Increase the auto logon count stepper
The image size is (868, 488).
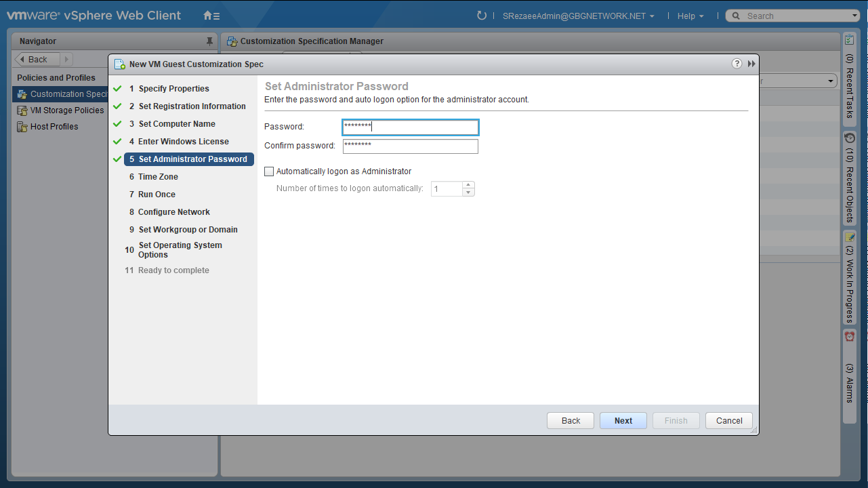tap(468, 185)
